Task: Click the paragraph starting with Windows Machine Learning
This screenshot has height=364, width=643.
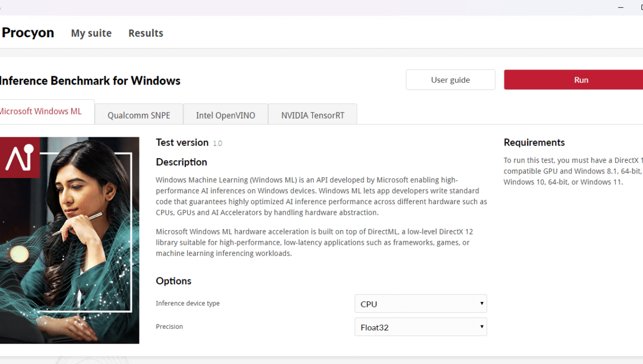Action: [321, 196]
